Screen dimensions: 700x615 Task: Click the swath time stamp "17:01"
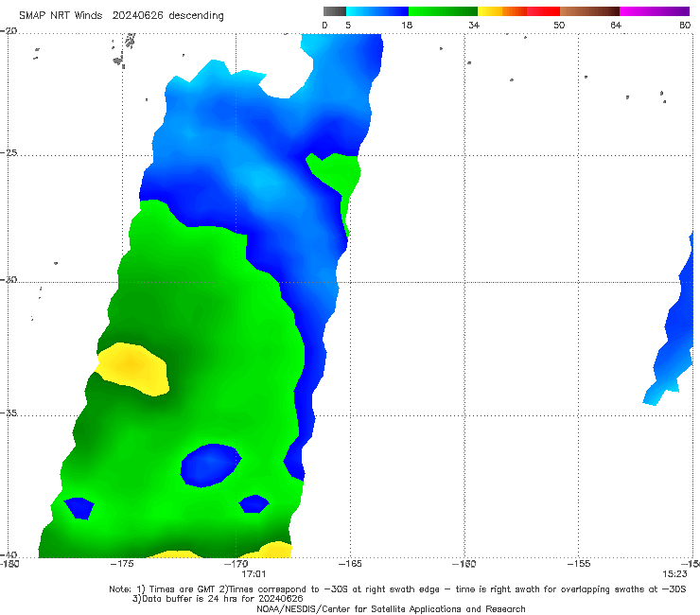click(x=254, y=573)
